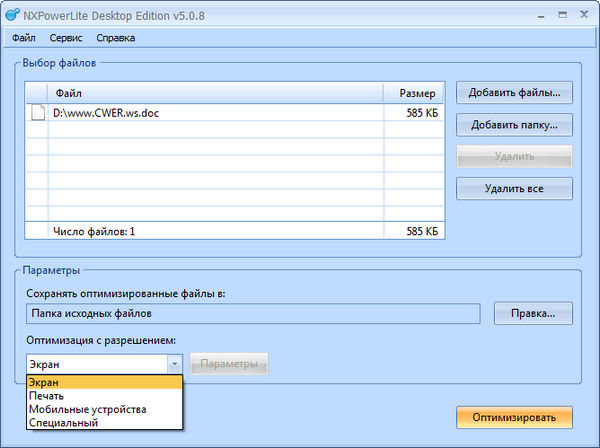Click the document icon beside D:\www.CWER.ws.doc
Viewport: 600px width, 448px height.
(x=38, y=113)
